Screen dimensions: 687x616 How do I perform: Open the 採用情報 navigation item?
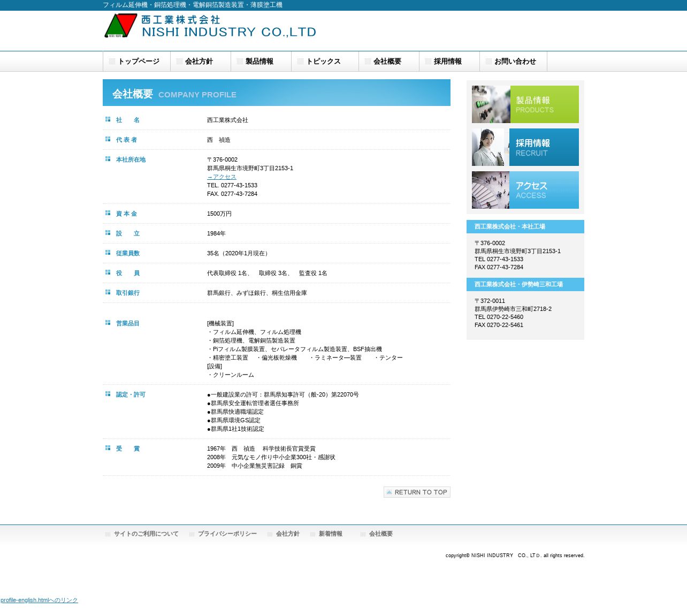tap(449, 62)
